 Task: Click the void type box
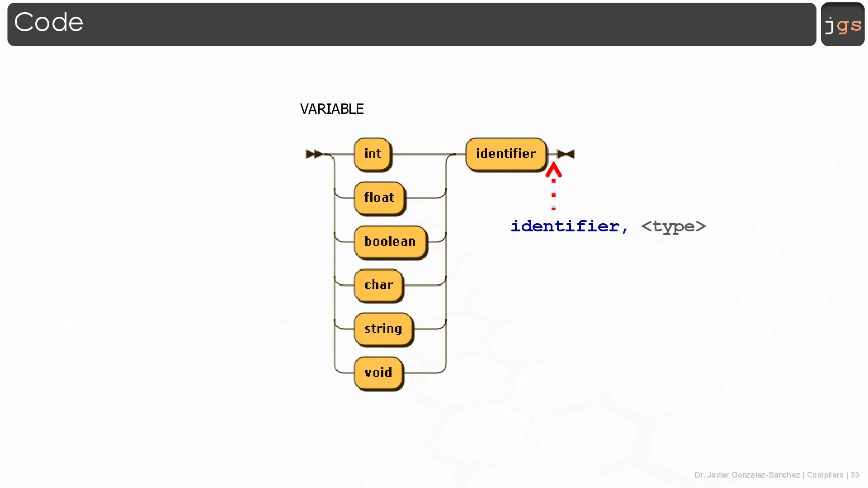[x=378, y=373]
